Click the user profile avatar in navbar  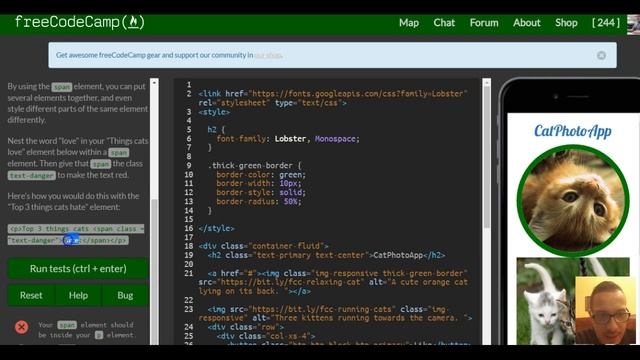(633, 24)
